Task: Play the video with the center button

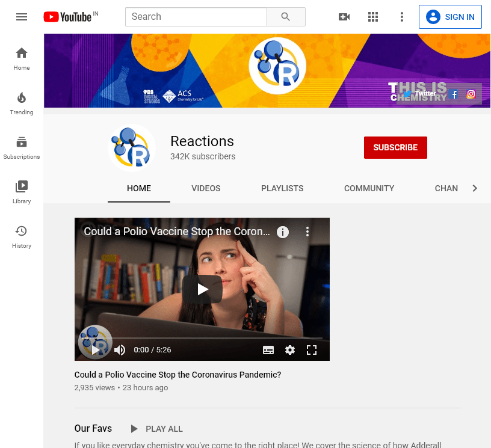Action: tap(202, 289)
